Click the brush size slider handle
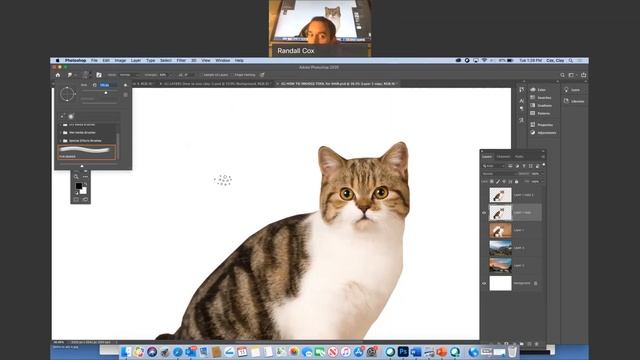The height and width of the screenshot is (360, 640). 106,93
